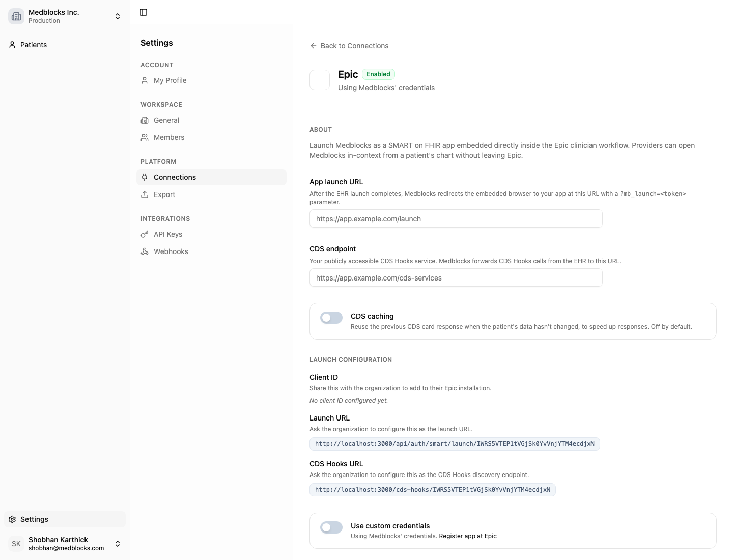Viewport: 733px width, 560px height.
Task: Open the Register app at Epic link
Action: [x=468, y=536]
